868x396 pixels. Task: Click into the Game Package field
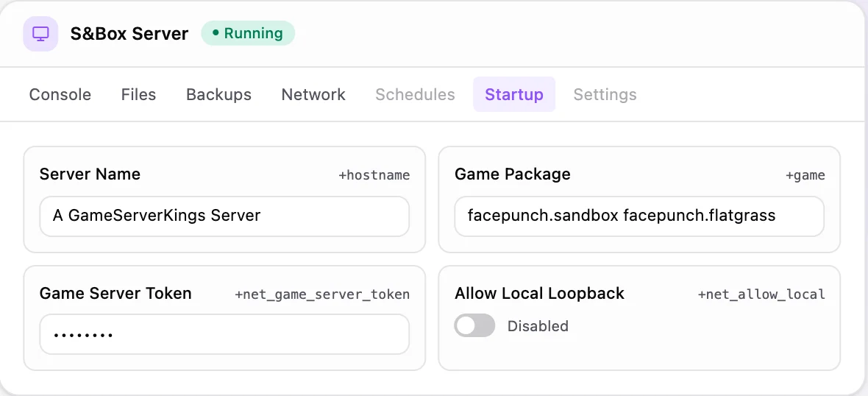pyautogui.click(x=639, y=216)
